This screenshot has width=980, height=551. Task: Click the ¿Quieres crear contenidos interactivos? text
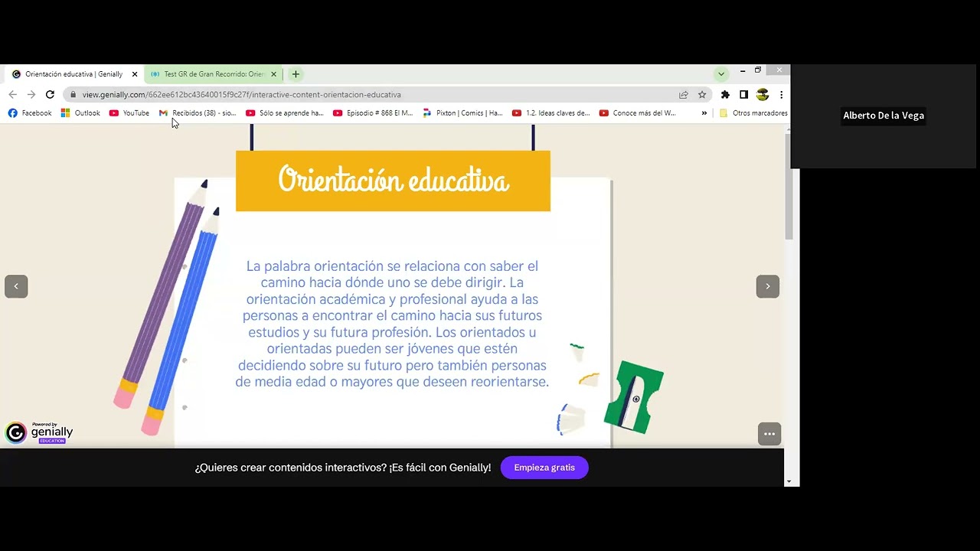point(343,468)
